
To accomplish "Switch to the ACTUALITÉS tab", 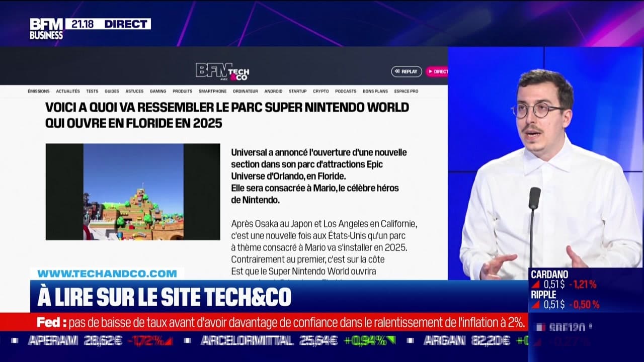I will coord(68,91).
